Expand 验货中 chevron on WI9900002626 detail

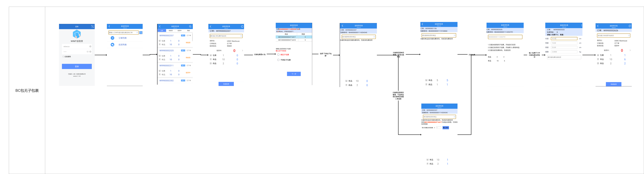coord(630,50)
